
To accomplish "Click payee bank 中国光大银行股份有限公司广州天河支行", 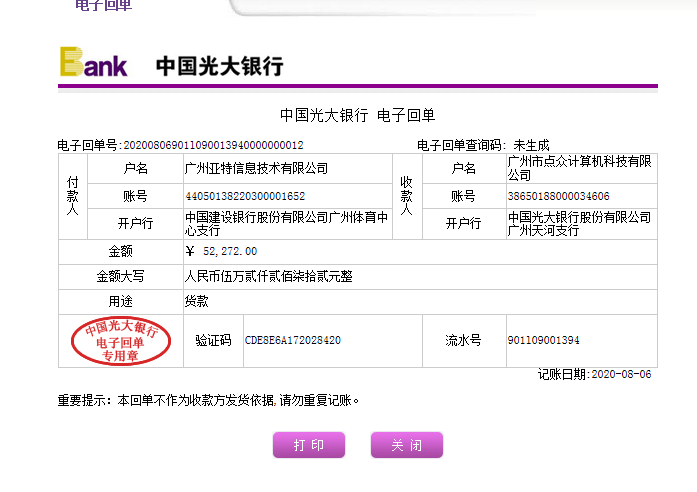I will click(x=580, y=224).
